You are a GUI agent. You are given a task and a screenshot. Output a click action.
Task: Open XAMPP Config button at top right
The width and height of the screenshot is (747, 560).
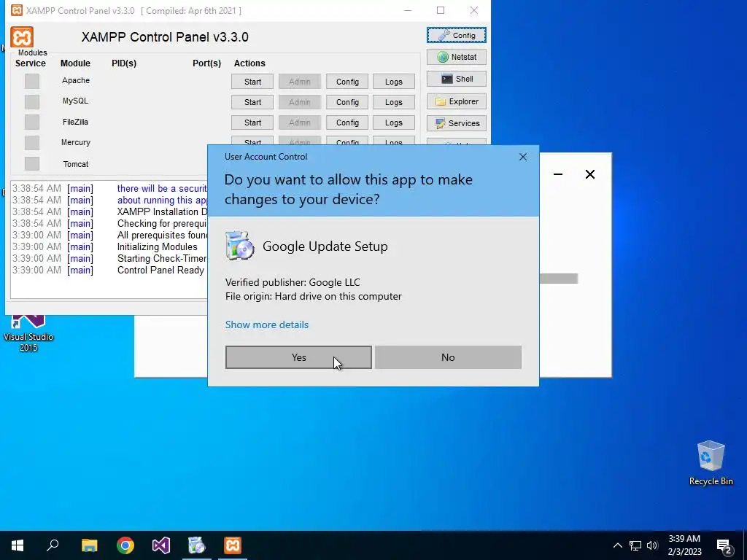click(457, 35)
